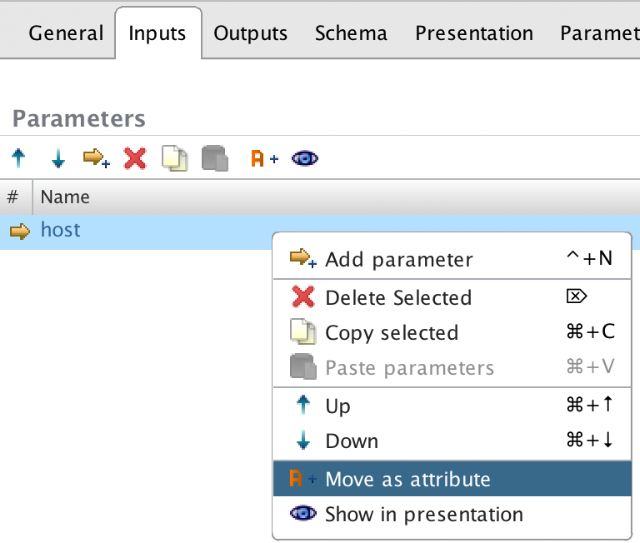640x543 pixels.
Task: Click Move as attribute menu entry
Action: [x=407, y=479]
